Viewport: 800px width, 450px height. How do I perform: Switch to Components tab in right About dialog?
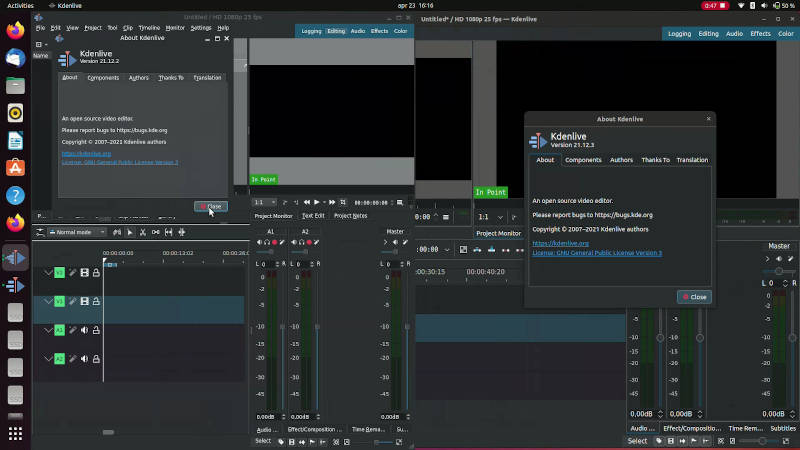pos(583,160)
